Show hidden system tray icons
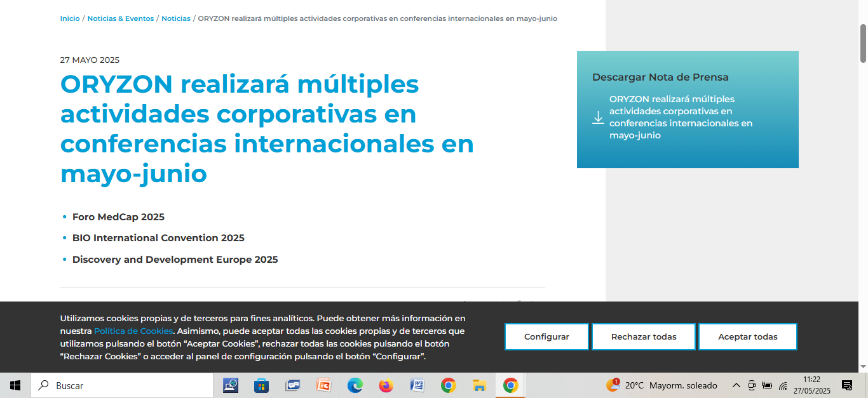Viewport: 868px width, 398px height. point(736,385)
